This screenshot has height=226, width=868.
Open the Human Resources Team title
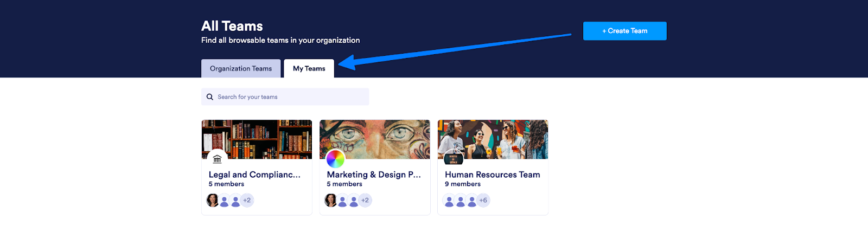(492, 175)
